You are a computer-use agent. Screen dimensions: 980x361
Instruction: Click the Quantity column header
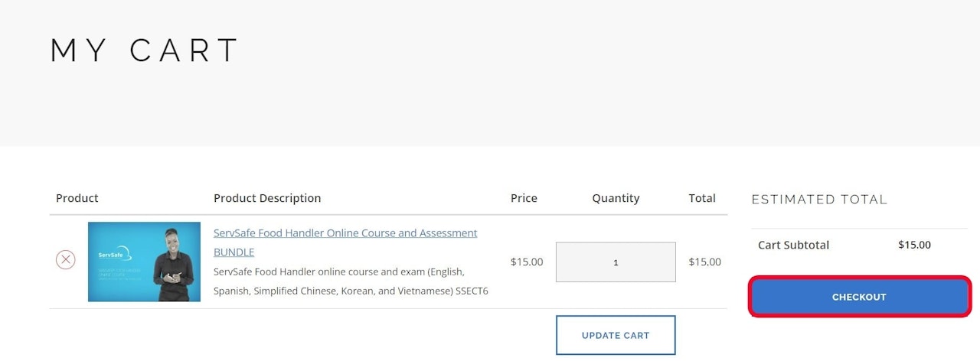point(616,198)
